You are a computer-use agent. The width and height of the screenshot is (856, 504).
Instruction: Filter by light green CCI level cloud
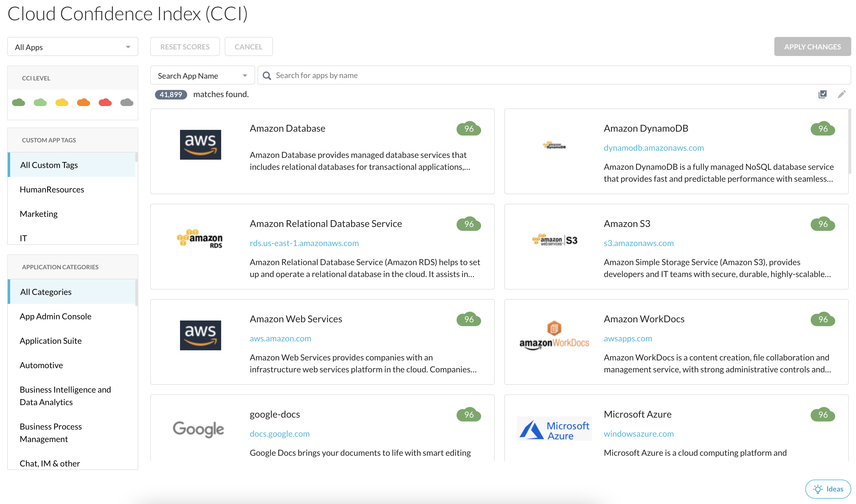40,102
